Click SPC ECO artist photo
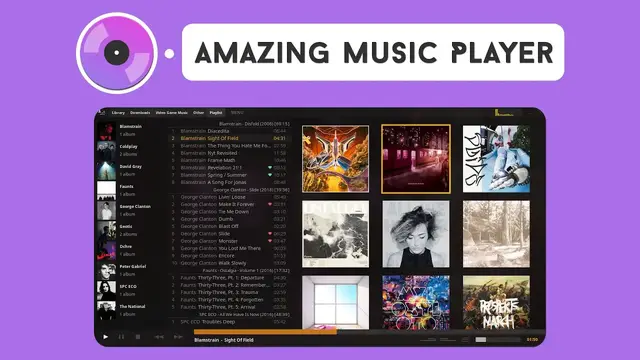 point(106,291)
